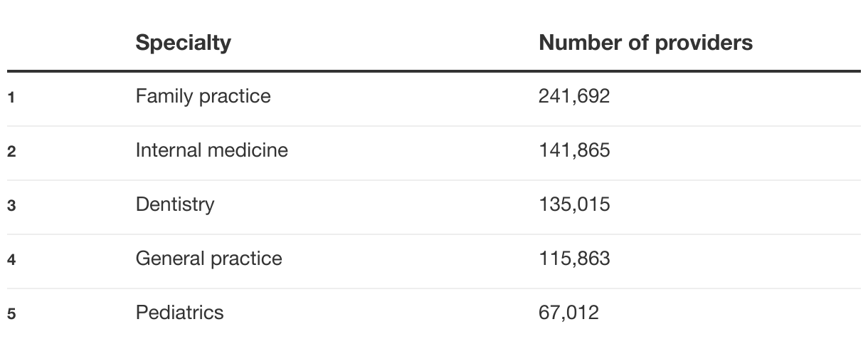Click the value 67,012
The width and height of the screenshot is (868, 349).
pyautogui.click(x=568, y=313)
